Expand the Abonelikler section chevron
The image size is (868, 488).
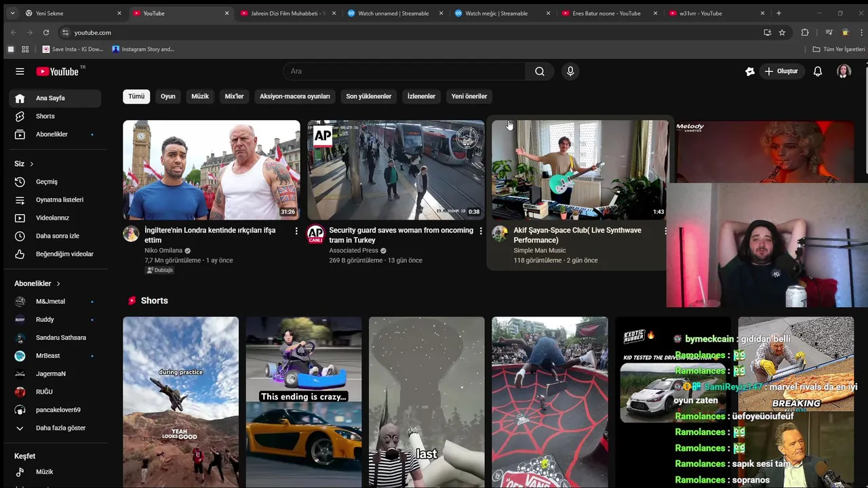[58, 283]
